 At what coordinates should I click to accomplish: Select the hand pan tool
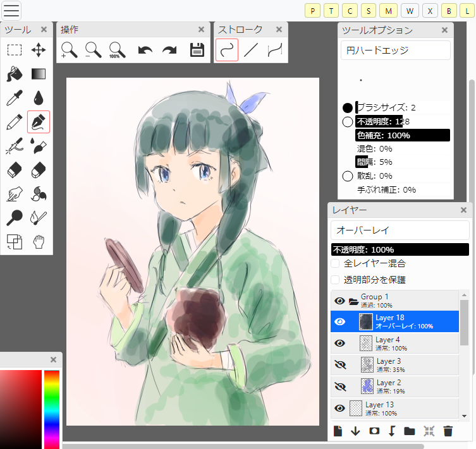tap(39, 242)
